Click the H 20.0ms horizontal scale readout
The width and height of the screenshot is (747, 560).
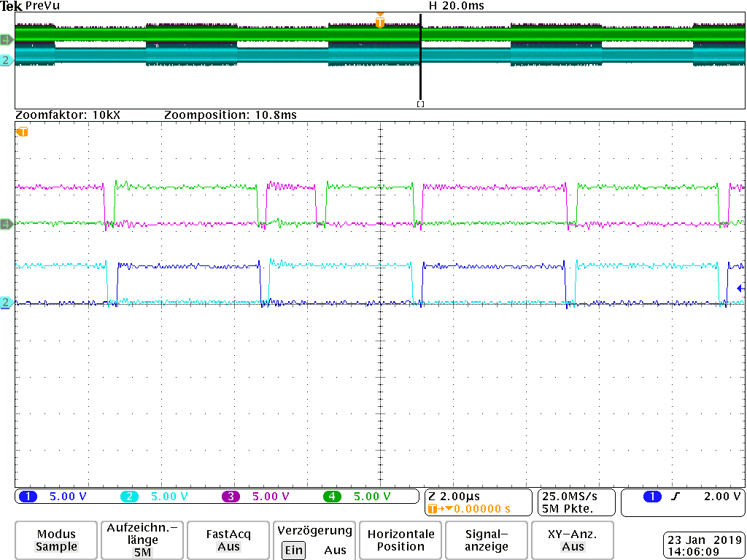(457, 6)
